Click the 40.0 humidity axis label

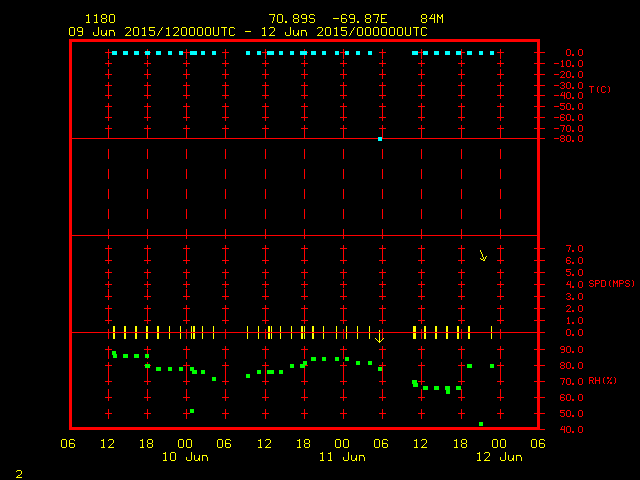click(x=571, y=429)
